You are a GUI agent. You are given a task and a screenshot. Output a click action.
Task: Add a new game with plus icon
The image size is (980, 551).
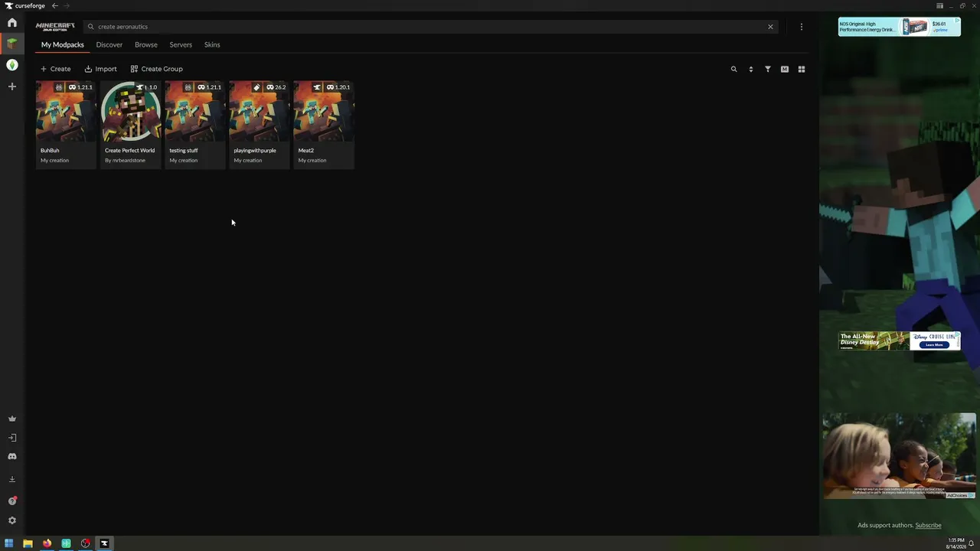pyautogui.click(x=11, y=86)
